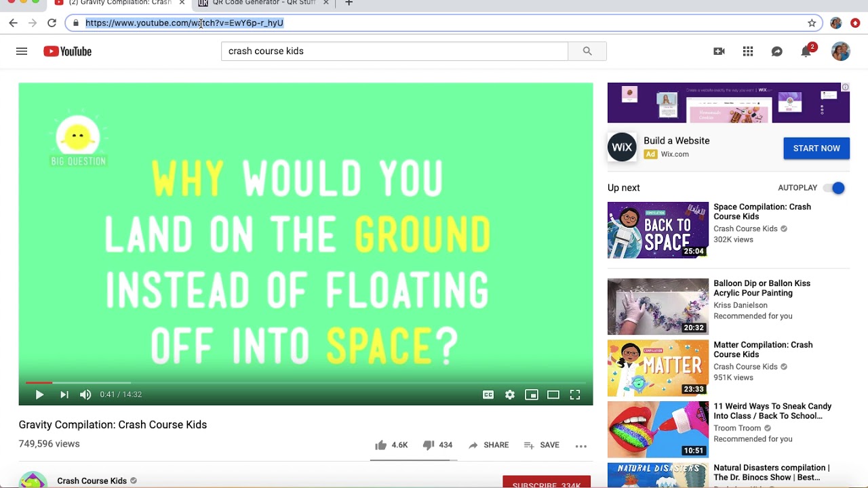Click the red browser extension icon

coord(856,23)
